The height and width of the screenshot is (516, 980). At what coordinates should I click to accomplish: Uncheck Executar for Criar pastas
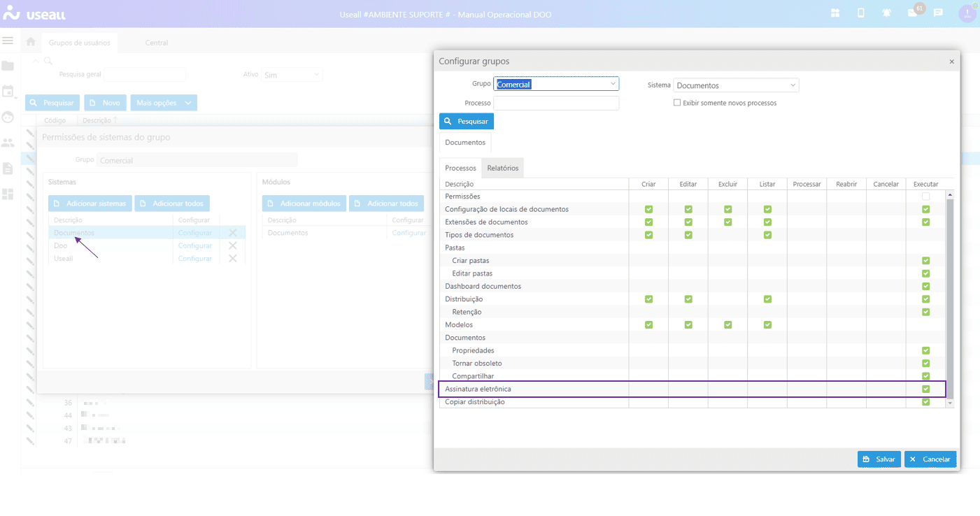(x=925, y=261)
